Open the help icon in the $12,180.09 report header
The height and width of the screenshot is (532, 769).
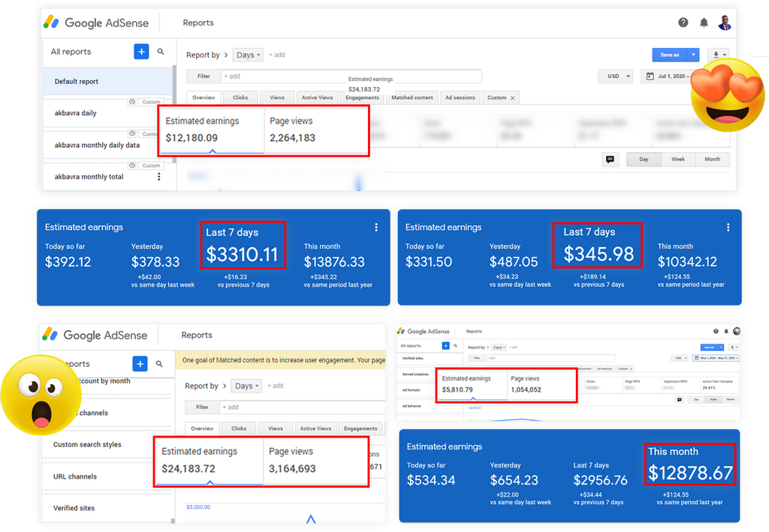click(683, 23)
